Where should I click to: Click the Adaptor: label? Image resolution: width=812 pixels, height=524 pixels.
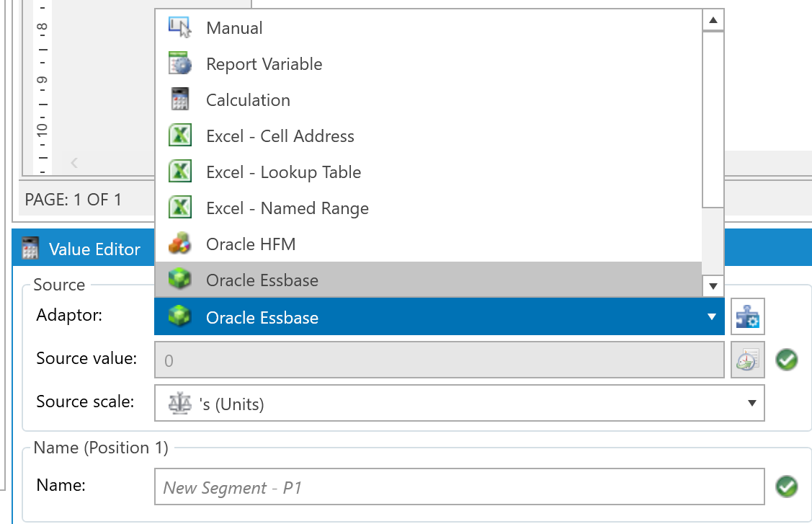[69, 314]
